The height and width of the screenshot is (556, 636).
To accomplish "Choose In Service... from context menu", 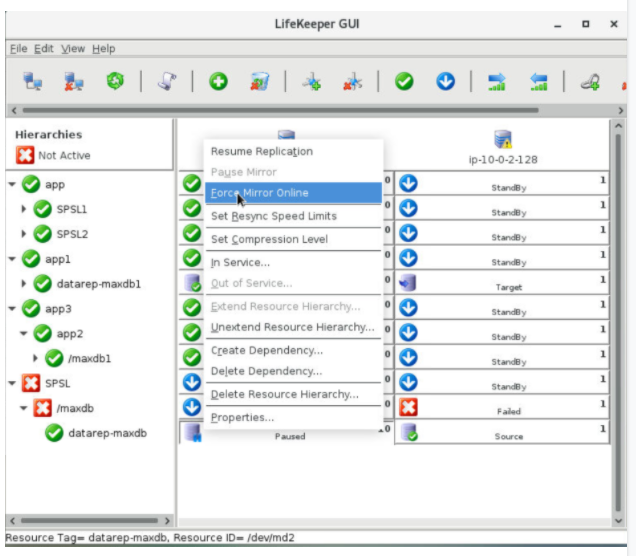I will pos(293,262).
